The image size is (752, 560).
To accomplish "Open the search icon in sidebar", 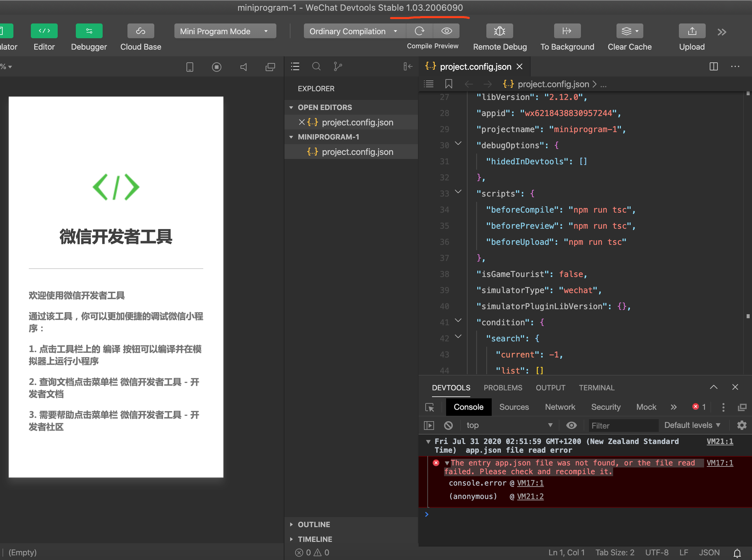I will (316, 66).
